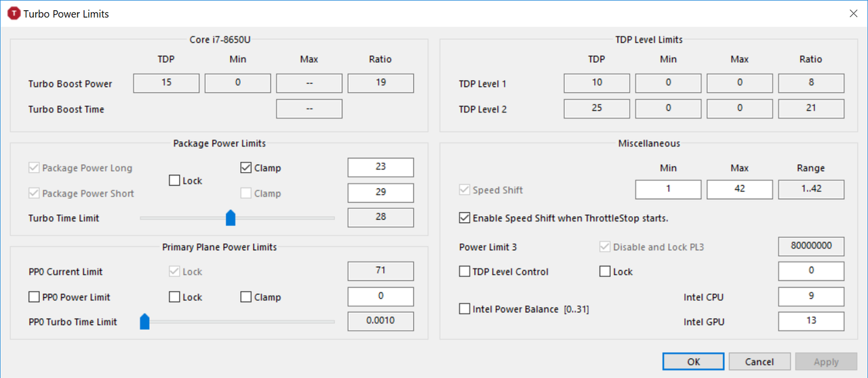Check the PP0 Power Limit Lock box

[174, 297]
